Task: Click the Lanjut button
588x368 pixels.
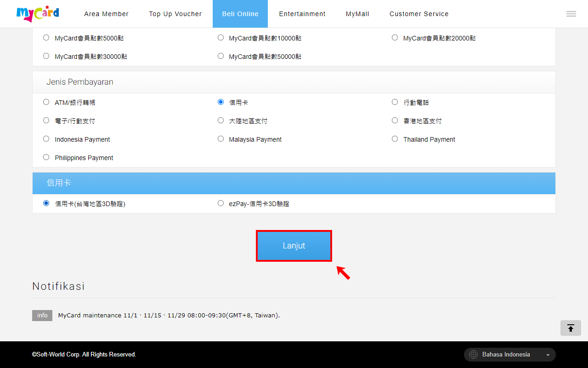Action: [294, 246]
